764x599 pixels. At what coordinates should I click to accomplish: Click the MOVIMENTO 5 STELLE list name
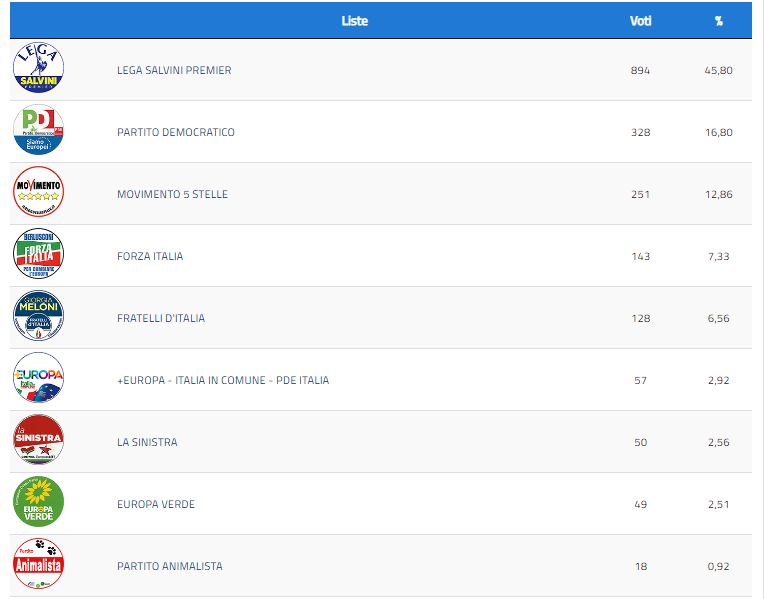point(172,194)
